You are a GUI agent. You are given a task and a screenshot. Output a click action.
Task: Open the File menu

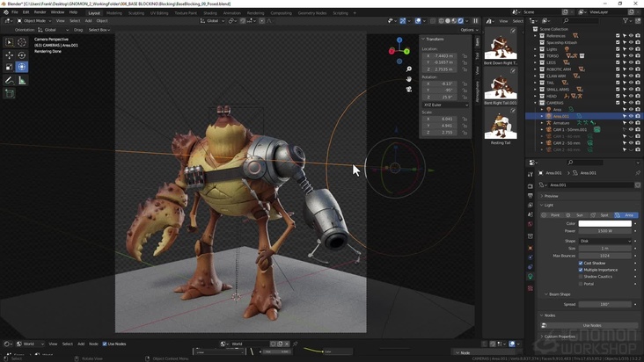pos(15,12)
